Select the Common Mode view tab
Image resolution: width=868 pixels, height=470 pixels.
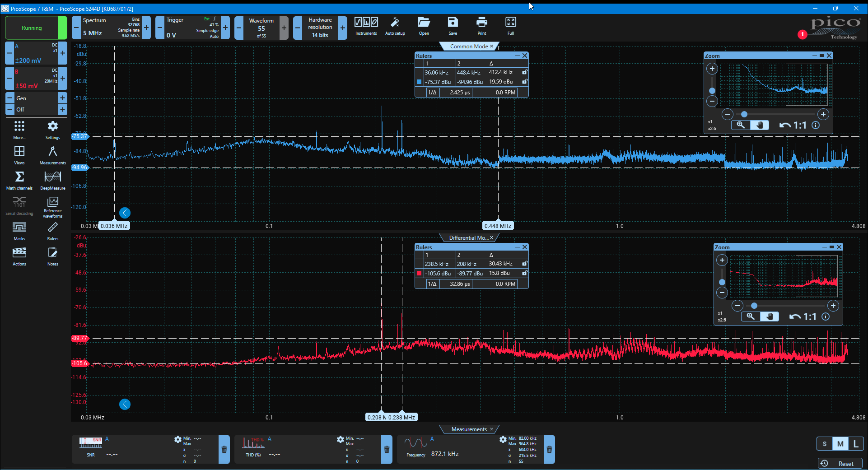[469, 47]
